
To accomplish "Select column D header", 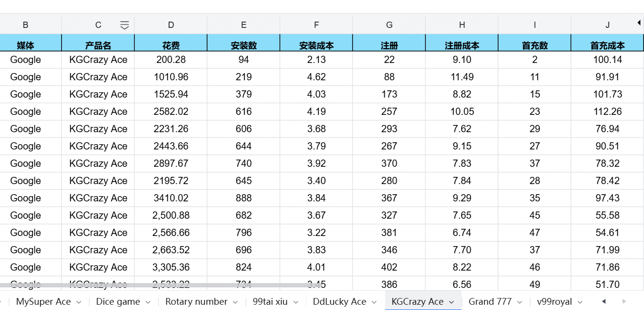I will [171, 25].
